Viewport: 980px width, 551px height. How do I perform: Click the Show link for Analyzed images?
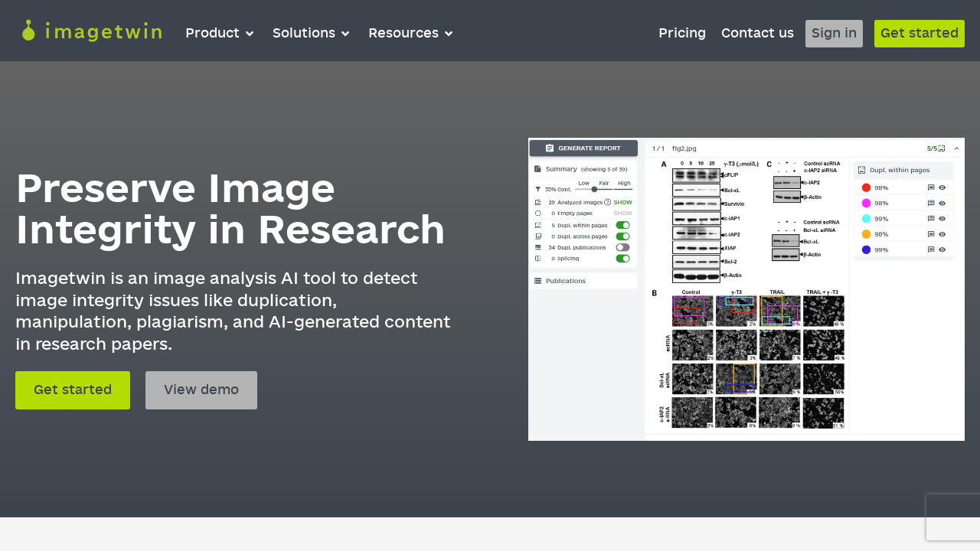[622, 202]
